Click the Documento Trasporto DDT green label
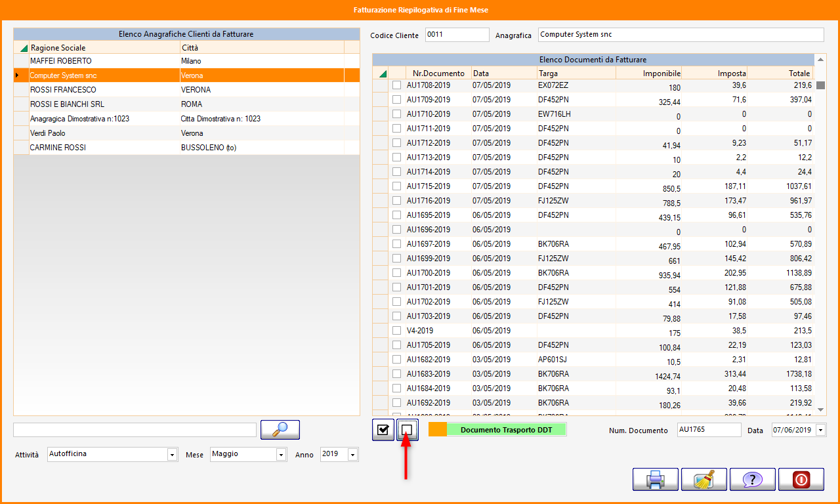 click(x=506, y=430)
